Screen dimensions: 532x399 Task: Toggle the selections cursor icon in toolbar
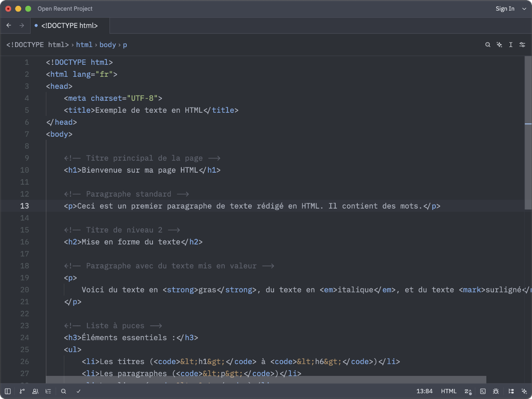click(511, 45)
